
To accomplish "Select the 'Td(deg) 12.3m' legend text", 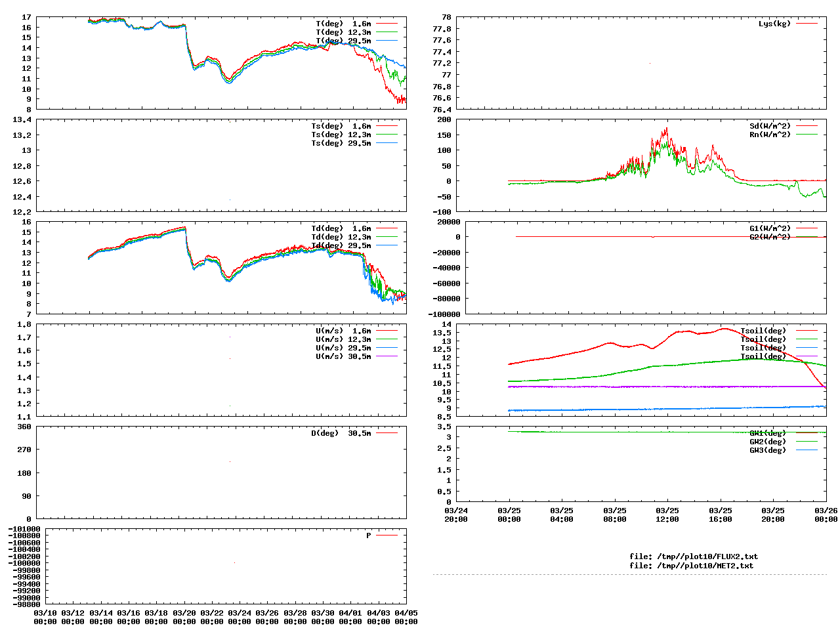I will pos(341,237).
